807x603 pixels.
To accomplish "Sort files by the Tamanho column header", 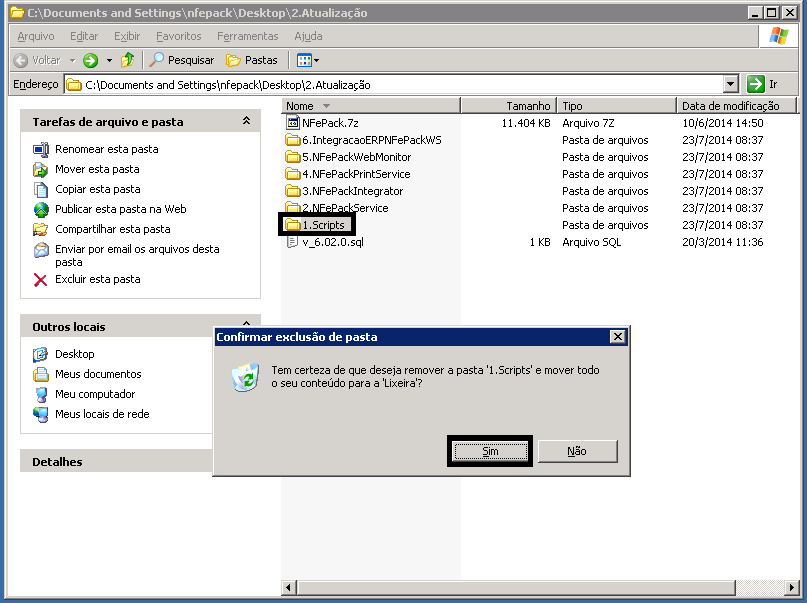I will 528,105.
